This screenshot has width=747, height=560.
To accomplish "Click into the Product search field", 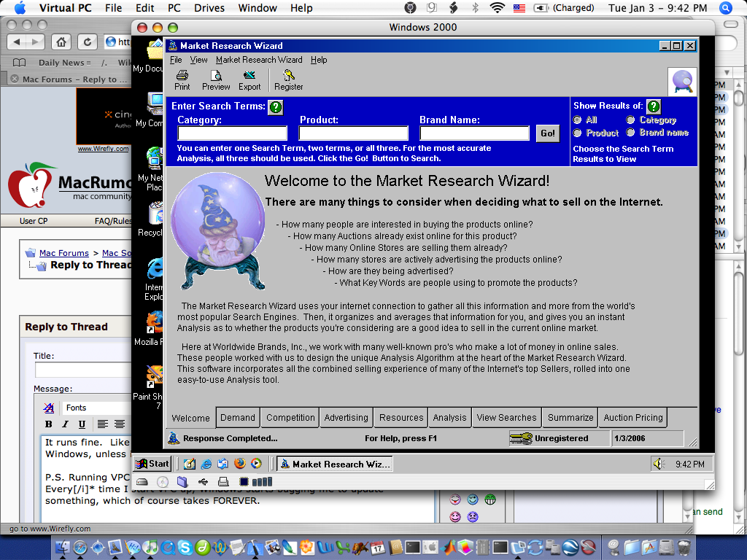I will pyautogui.click(x=353, y=133).
